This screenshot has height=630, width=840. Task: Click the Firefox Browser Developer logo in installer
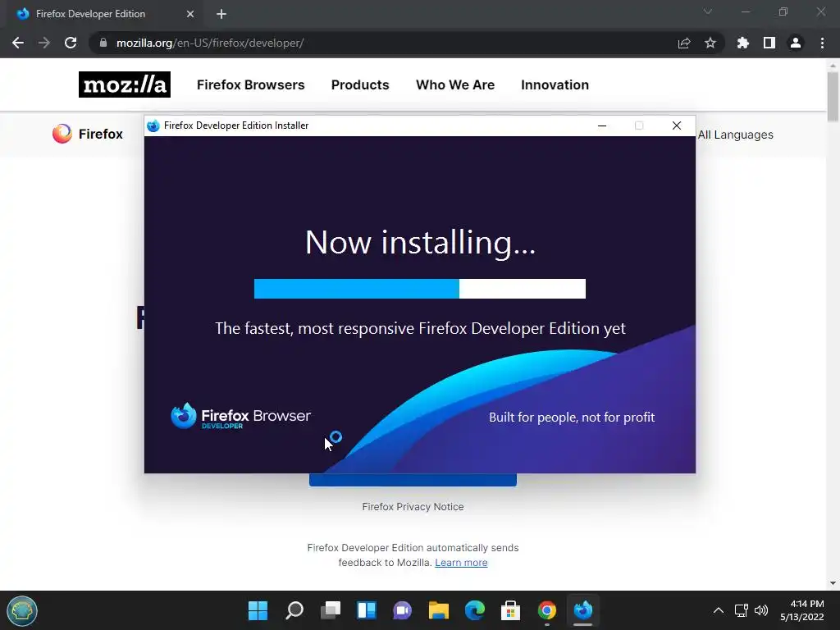point(240,416)
